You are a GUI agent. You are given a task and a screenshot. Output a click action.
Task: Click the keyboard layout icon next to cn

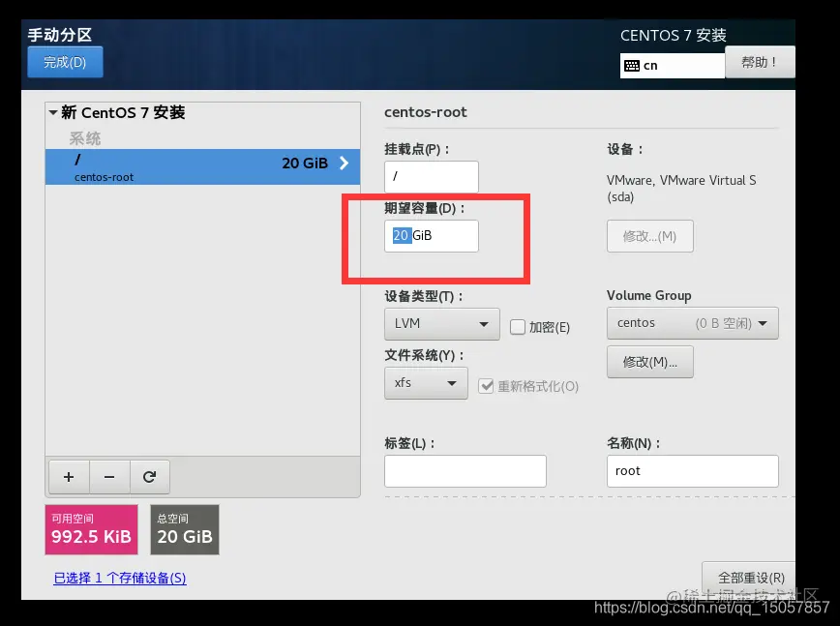click(x=632, y=66)
